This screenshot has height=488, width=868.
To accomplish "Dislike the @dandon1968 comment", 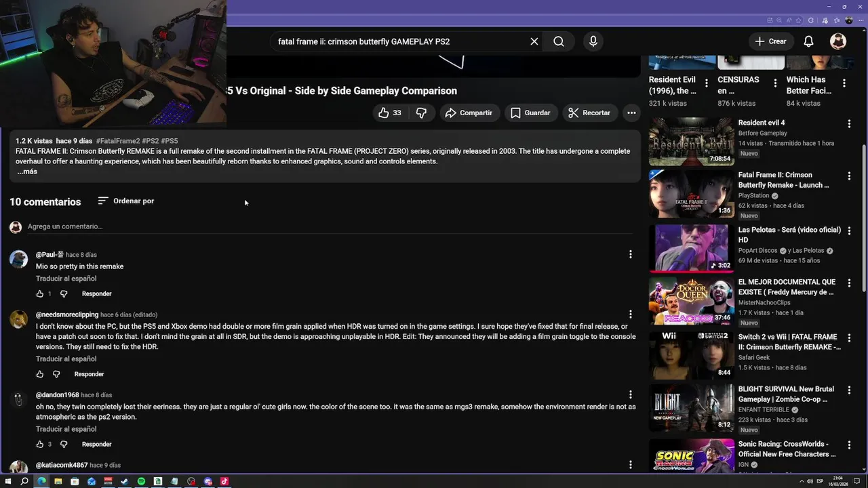I will click(64, 444).
